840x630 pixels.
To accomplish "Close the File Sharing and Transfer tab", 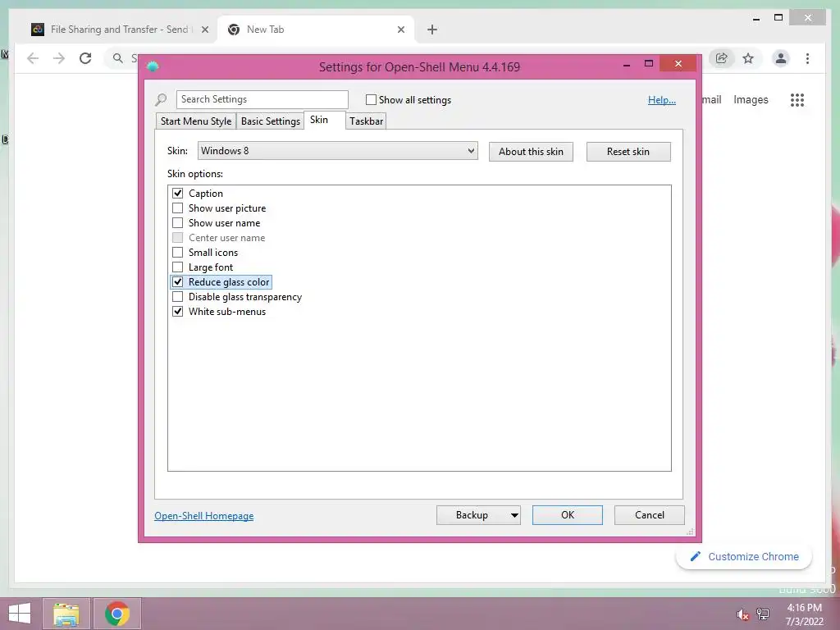I will pos(204,30).
